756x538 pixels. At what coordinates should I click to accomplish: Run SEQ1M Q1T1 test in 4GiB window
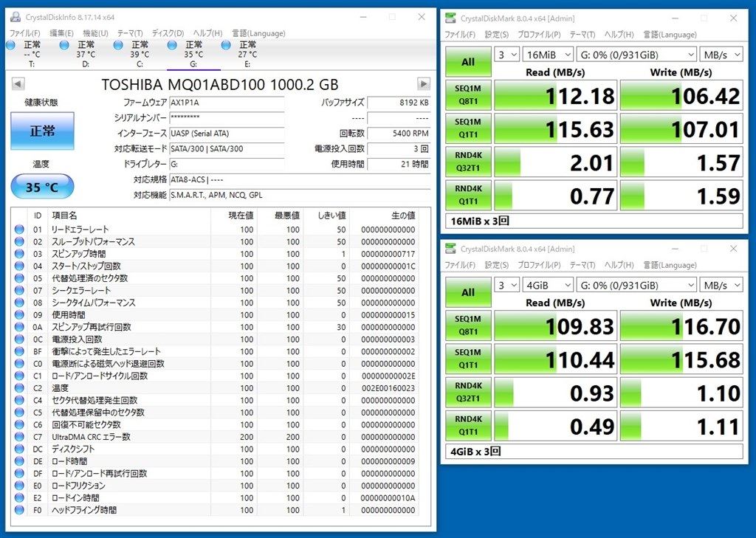click(x=468, y=359)
